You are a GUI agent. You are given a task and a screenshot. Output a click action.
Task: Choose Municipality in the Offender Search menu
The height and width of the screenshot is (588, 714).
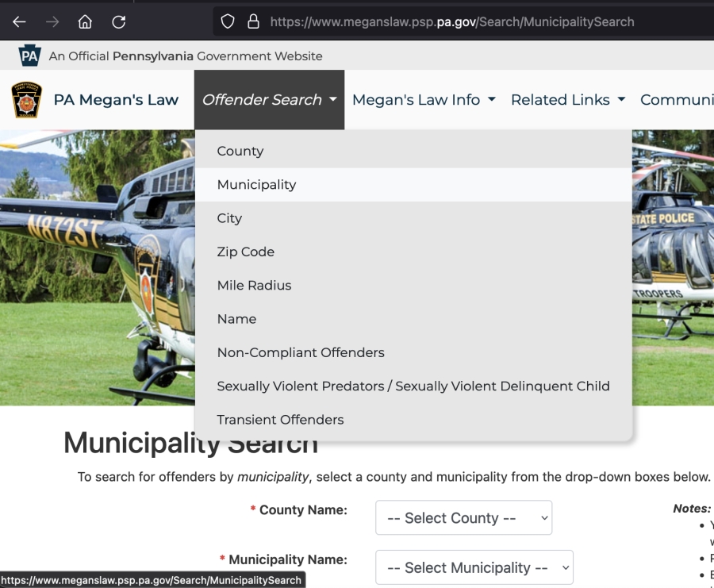pos(413,184)
